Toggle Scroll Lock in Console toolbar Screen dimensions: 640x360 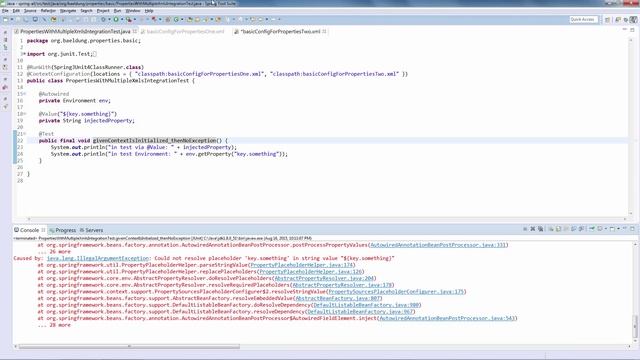click(x=558, y=229)
